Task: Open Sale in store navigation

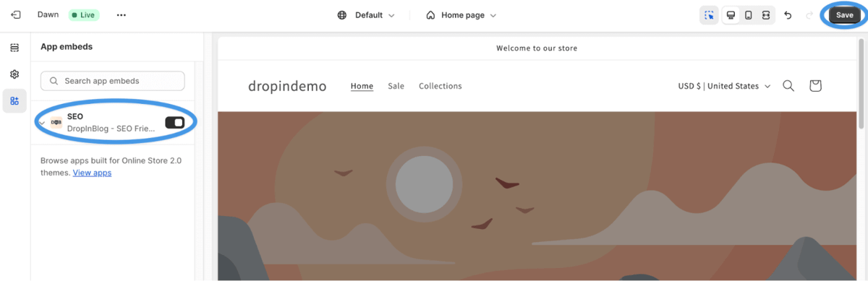Action: pos(396,86)
